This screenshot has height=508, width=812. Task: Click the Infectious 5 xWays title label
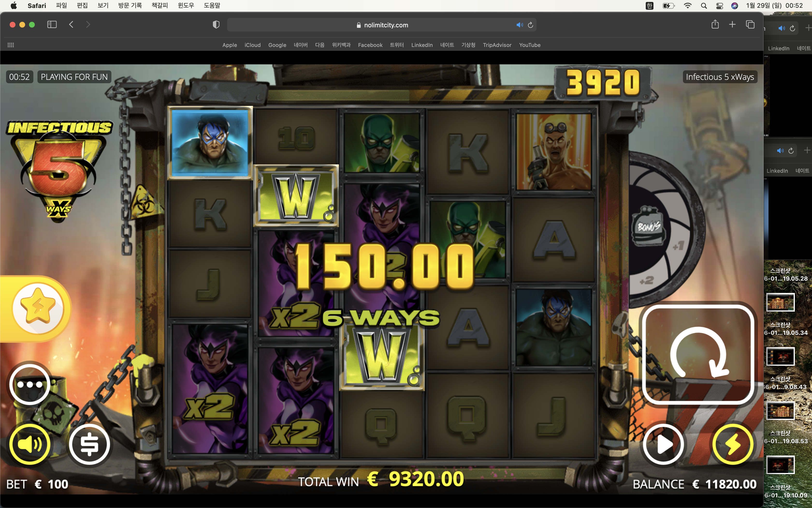[720, 77]
